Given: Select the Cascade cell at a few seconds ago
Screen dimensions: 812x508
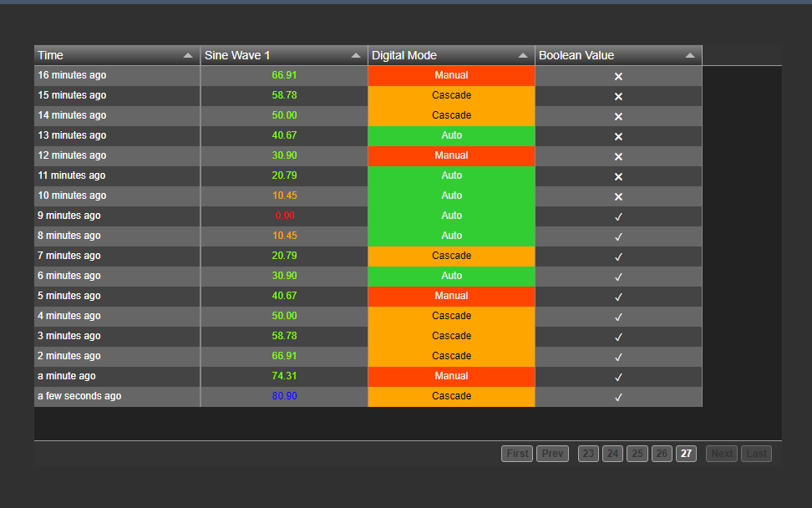Looking at the screenshot, I should 452,397.
